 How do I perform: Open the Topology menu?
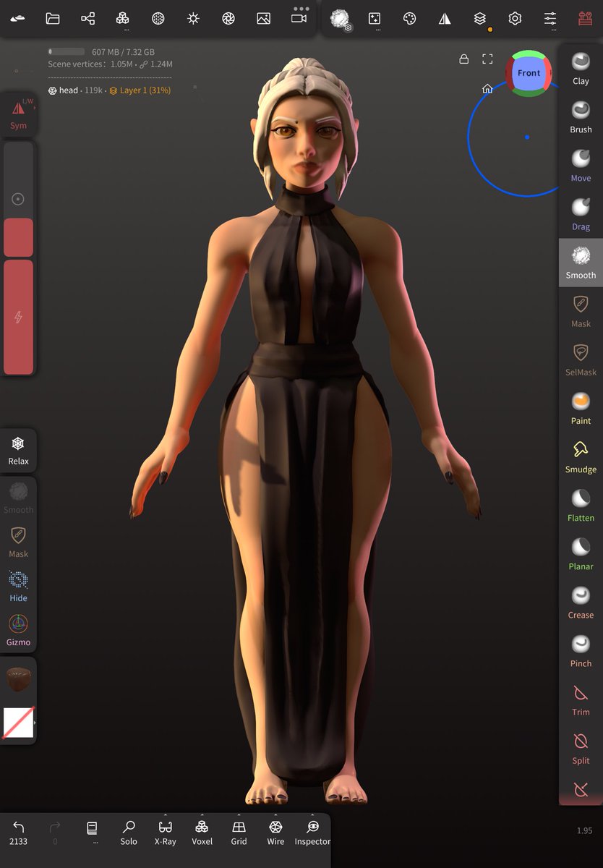[x=123, y=19]
